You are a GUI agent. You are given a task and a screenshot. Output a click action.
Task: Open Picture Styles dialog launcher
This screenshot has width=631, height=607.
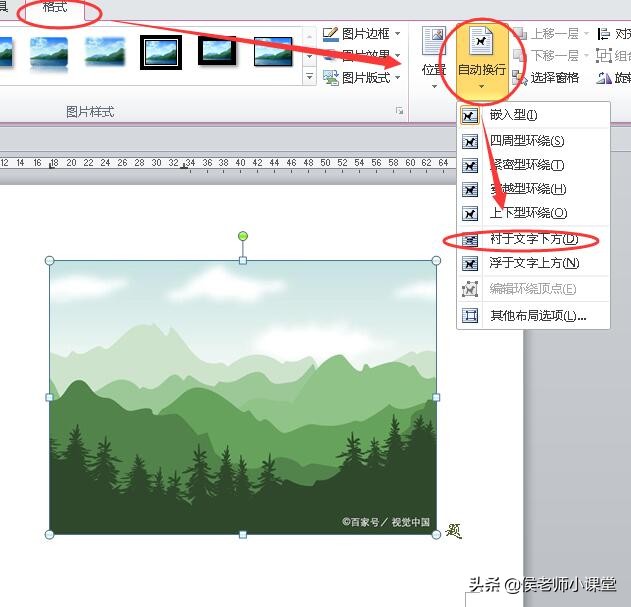click(x=399, y=111)
